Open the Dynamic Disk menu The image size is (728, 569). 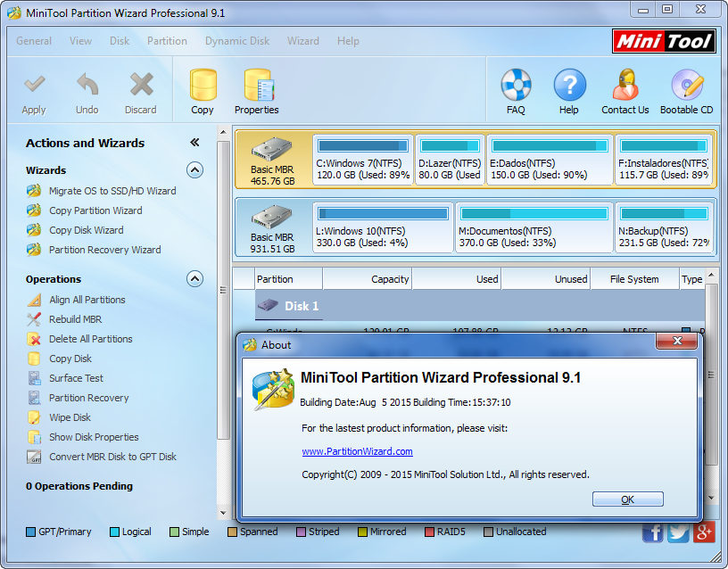pyautogui.click(x=237, y=41)
